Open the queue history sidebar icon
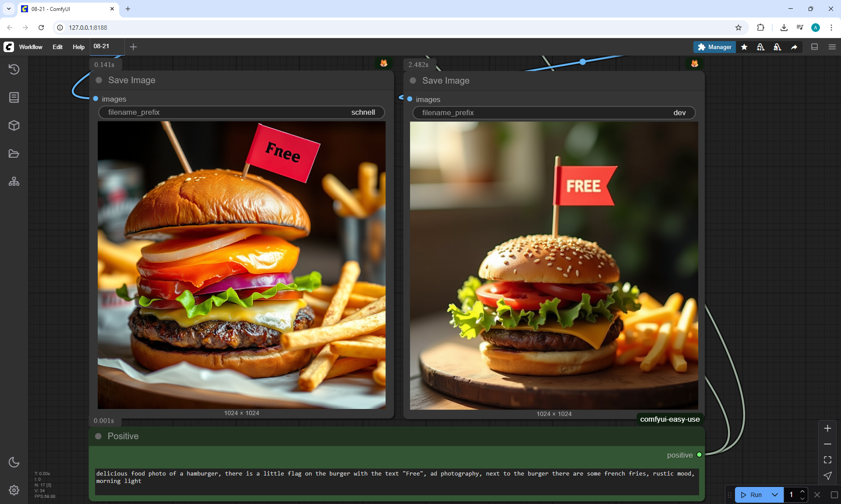Screen dimensions: 841x504 [14, 69]
